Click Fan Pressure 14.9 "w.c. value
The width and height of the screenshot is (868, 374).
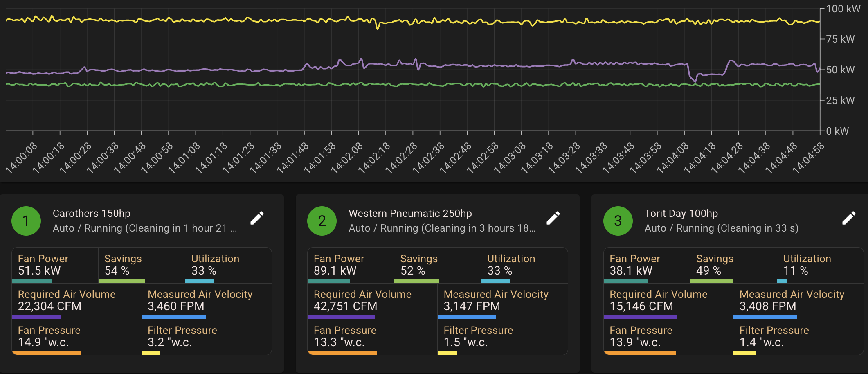pos(43,342)
